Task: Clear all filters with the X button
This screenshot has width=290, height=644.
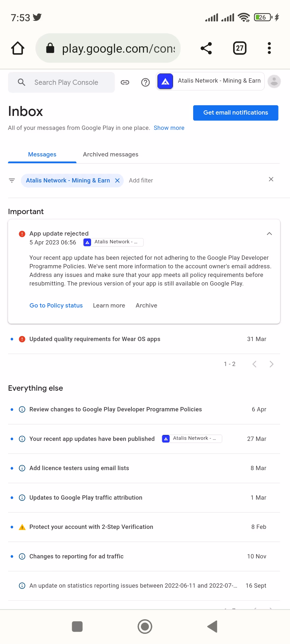Action: tap(271, 179)
